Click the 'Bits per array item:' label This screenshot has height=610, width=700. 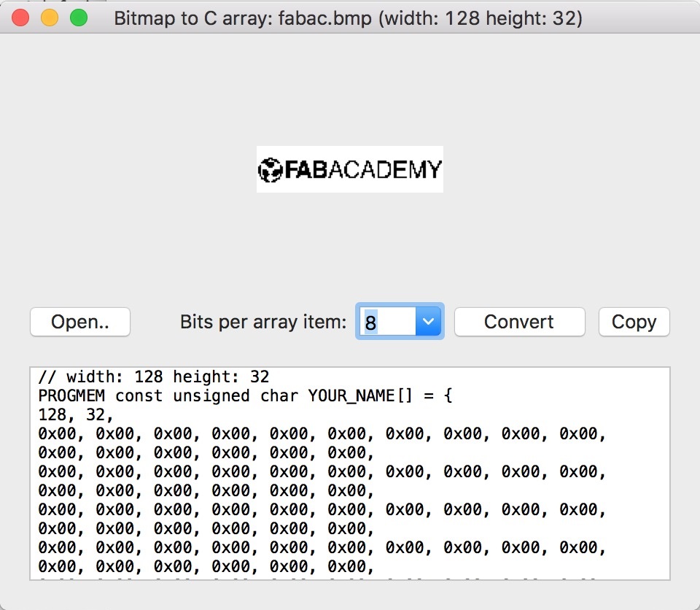pyautogui.click(x=263, y=322)
